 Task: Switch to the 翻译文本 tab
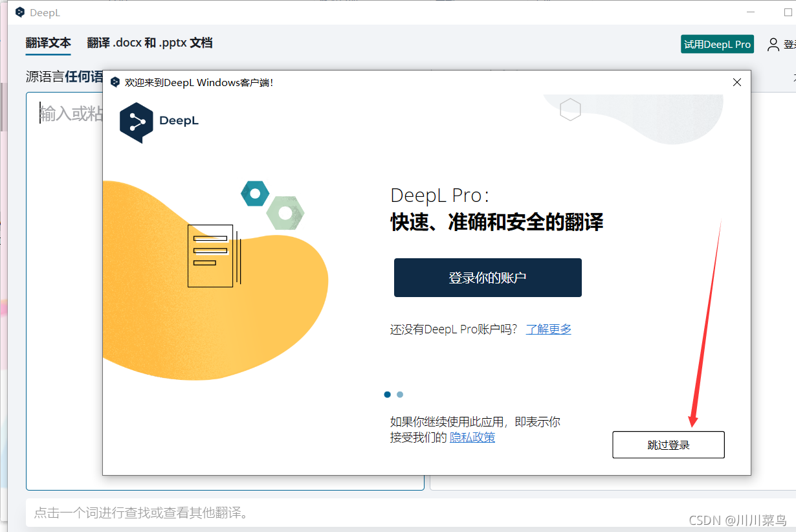(x=49, y=43)
